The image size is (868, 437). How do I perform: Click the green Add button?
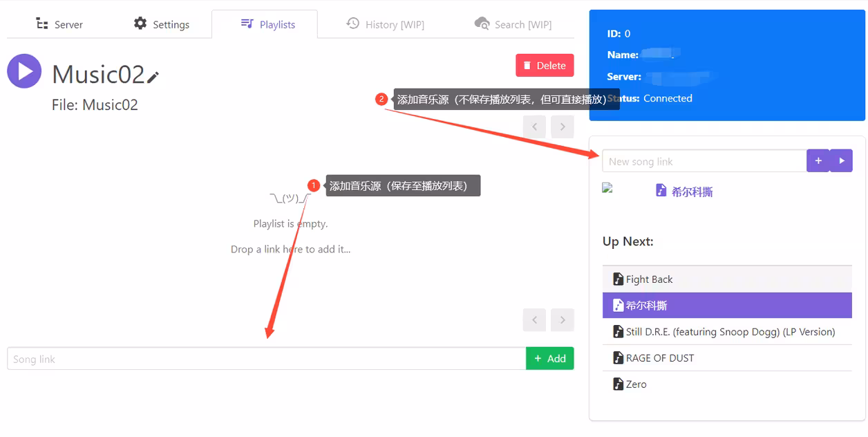click(550, 358)
